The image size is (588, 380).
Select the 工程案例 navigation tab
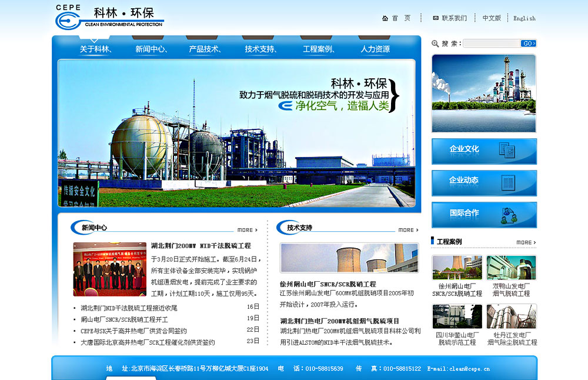[319, 49]
